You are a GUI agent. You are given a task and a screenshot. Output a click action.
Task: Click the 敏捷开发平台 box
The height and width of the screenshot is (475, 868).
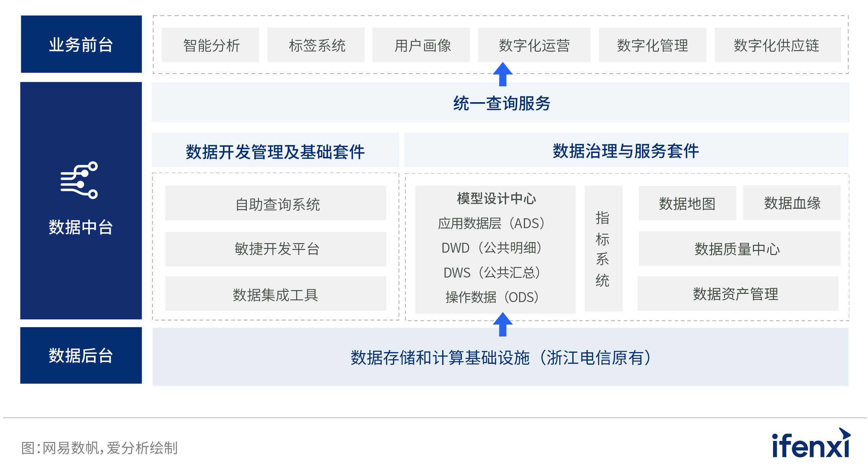275,249
